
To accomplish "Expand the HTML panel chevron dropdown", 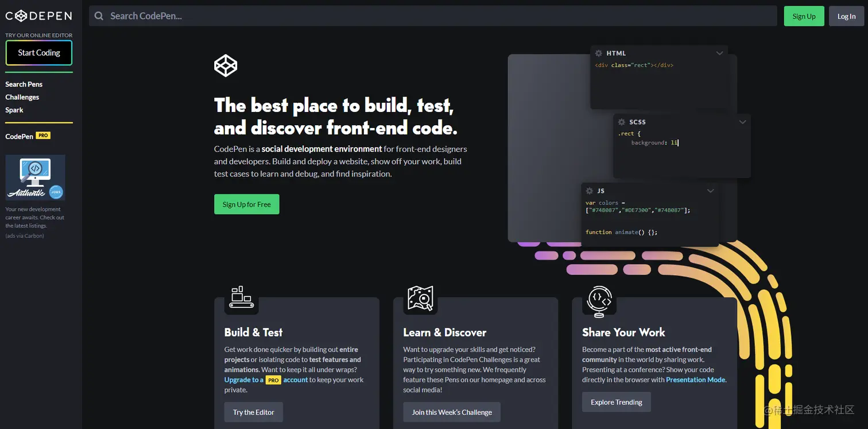I will click(x=719, y=53).
